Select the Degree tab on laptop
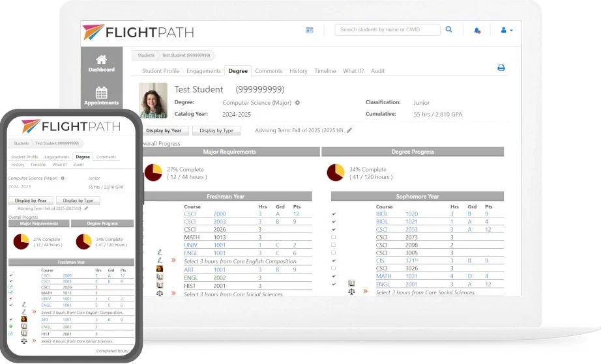The image size is (601, 364). [238, 71]
